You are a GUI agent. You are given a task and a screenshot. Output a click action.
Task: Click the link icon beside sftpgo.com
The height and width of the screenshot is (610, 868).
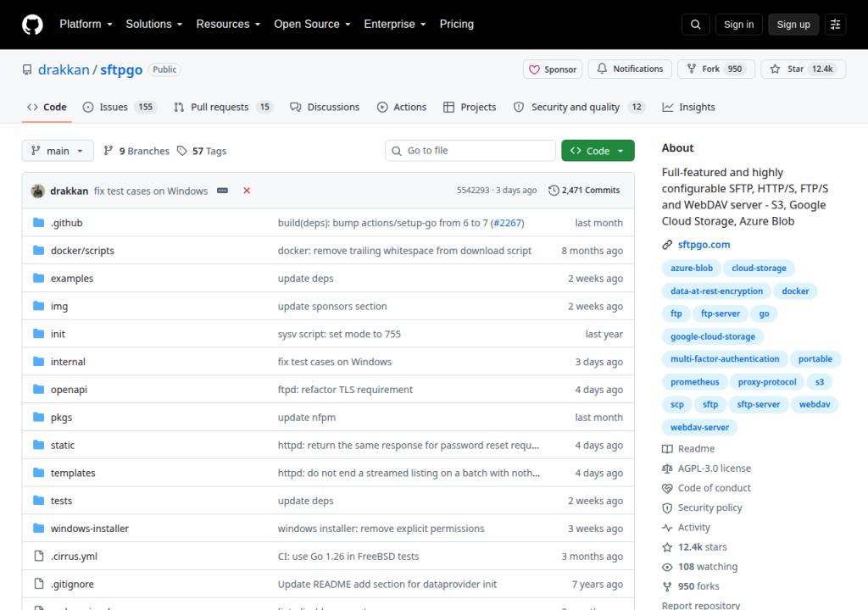point(667,245)
